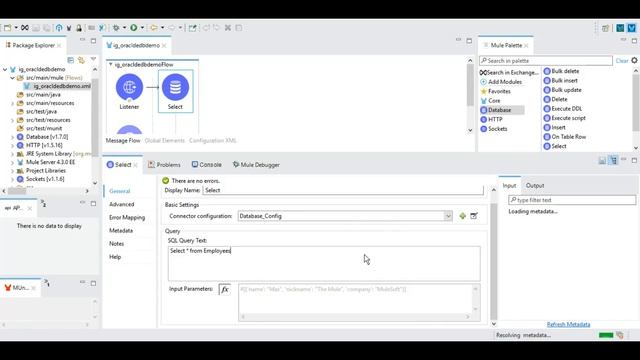
Task: Expand the Database [v1.7.0] node
Action: 12,137
